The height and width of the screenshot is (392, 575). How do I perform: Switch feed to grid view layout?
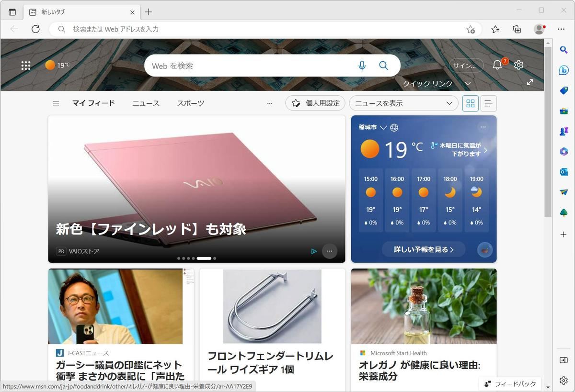(x=471, y=103)
